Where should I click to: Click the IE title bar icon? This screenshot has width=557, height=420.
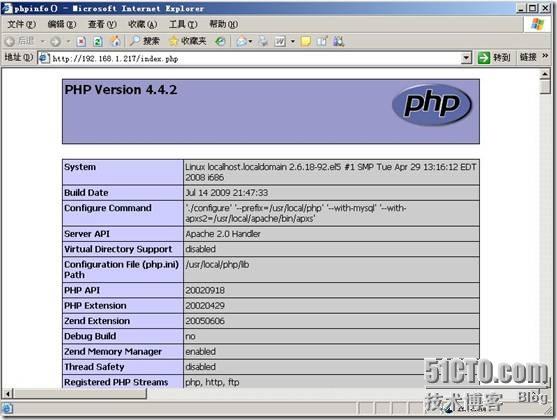(7, 8)
